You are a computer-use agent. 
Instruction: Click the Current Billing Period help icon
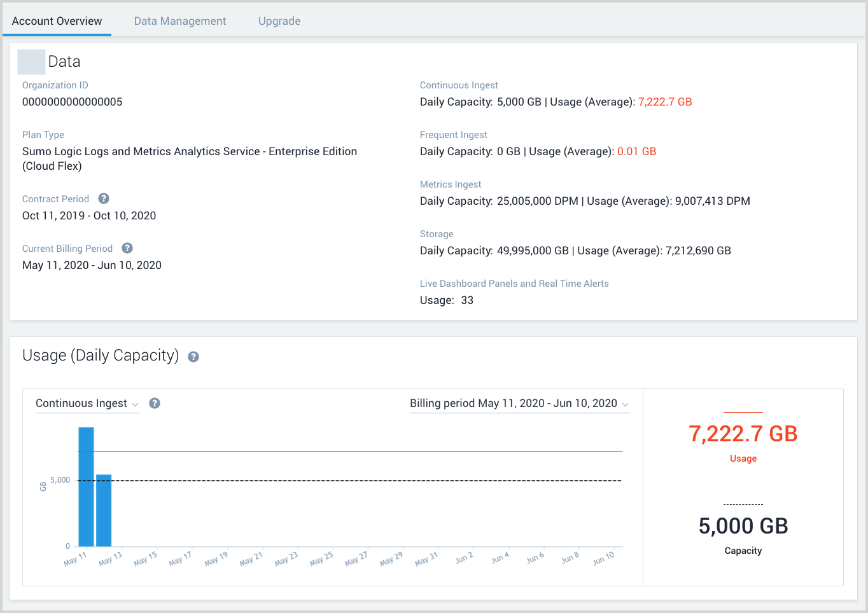pos(127,248)
